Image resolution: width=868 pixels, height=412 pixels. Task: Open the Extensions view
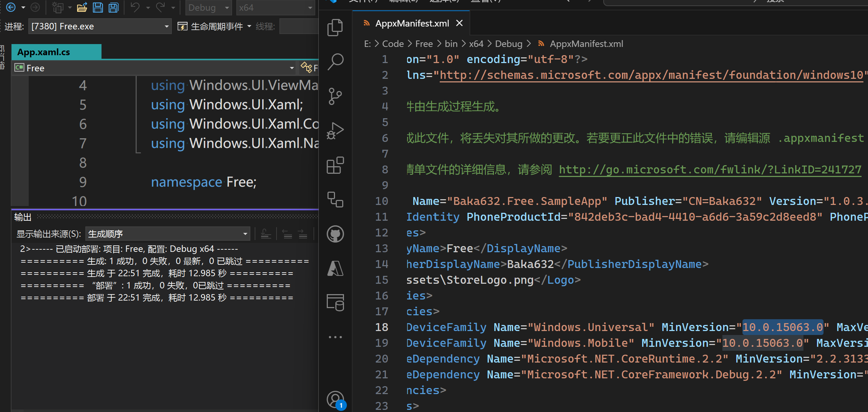[x=335, y=165]
